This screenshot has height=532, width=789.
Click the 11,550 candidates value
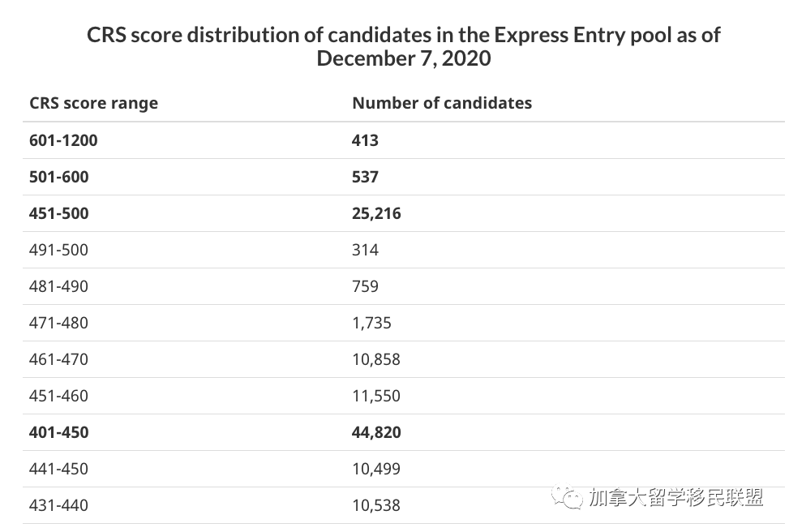(x=376, y=396)
